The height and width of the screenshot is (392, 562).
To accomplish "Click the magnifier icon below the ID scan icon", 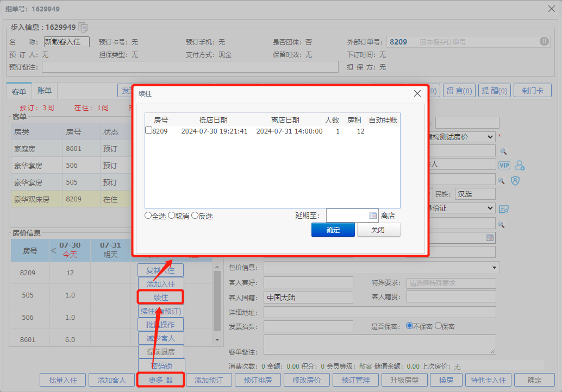I will (502, 225).
